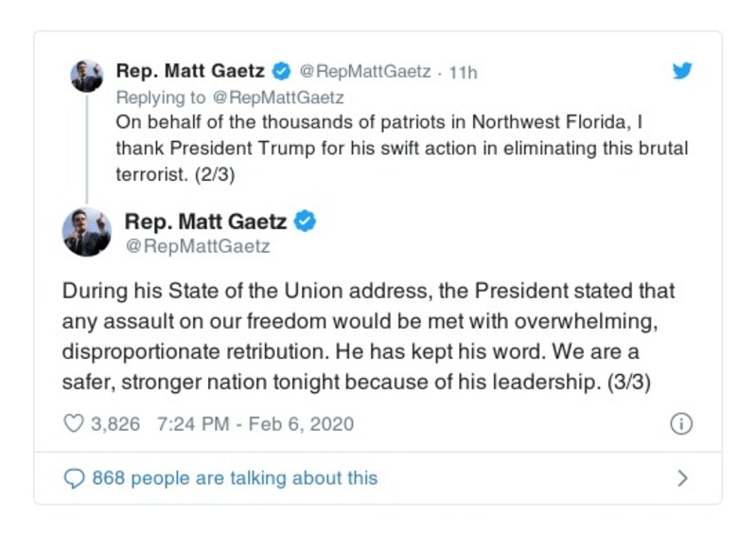Open '868 people are talking about this'
The width and height of the screenshot is (756, 552).
[235, 478]
